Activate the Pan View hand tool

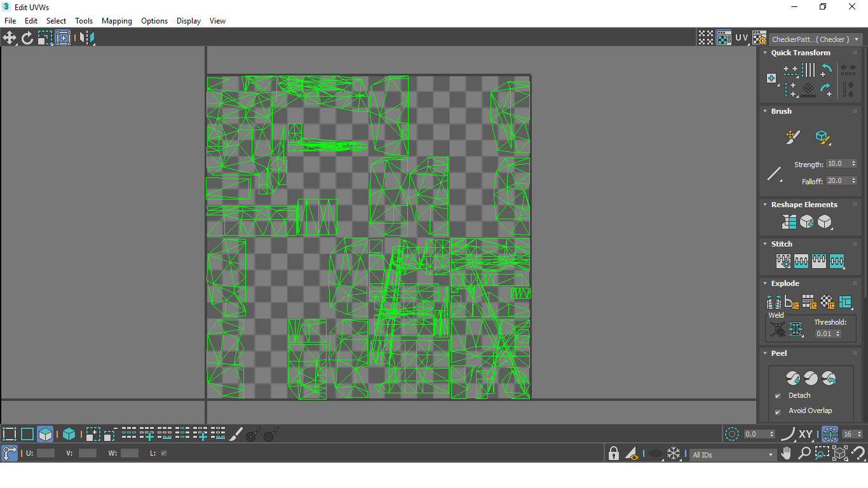click(787, 454)
